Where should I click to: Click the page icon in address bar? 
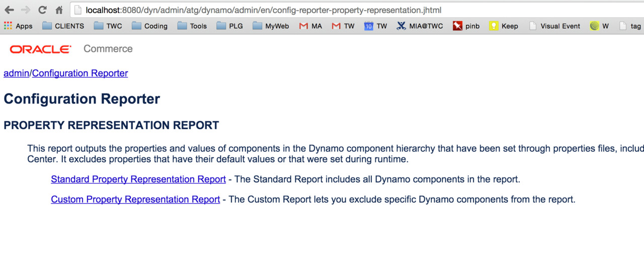coord(78,10)
